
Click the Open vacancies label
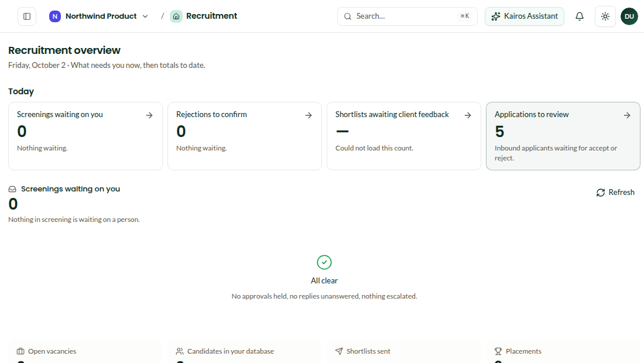tap(52, 351)
